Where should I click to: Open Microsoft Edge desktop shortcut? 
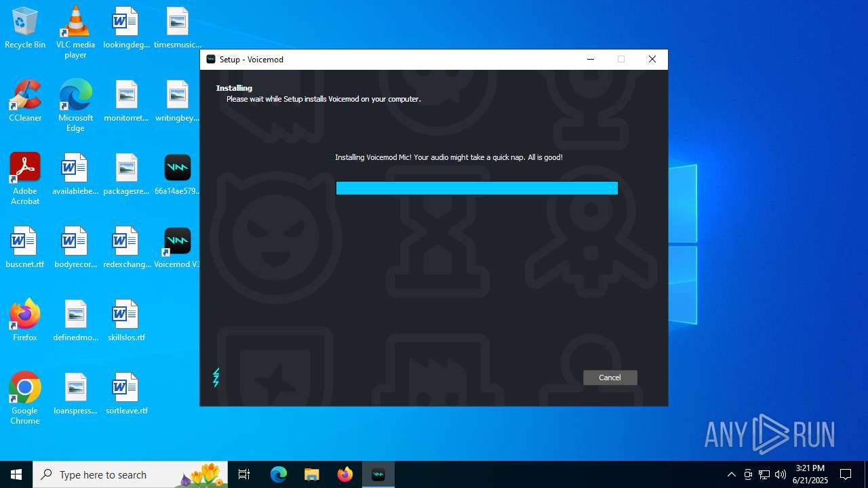75,106
